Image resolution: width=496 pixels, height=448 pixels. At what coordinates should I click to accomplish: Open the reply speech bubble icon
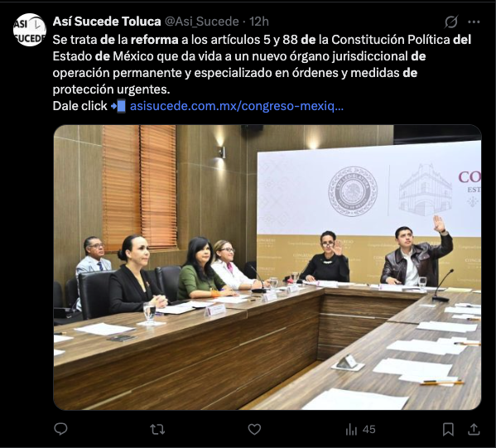click(x=60, y=429)
